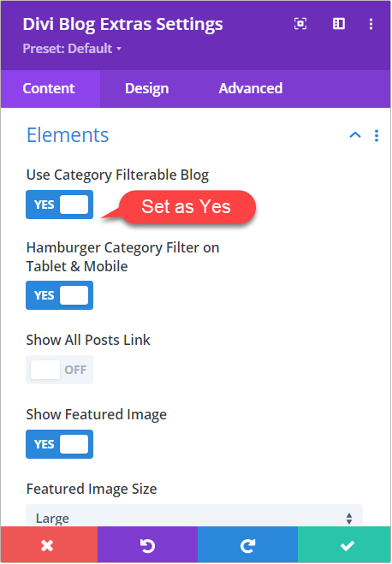Toggle Use Category Filterable Blog switch
392x564 pixels.
(59, 205)
